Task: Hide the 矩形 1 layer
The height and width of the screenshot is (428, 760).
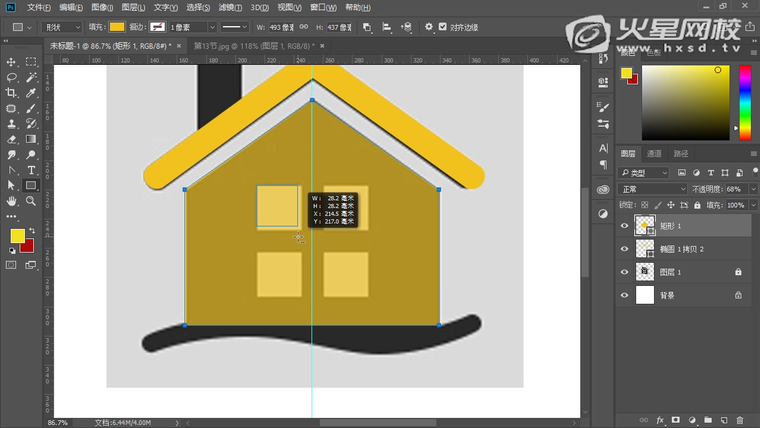Action: point(625,226)
